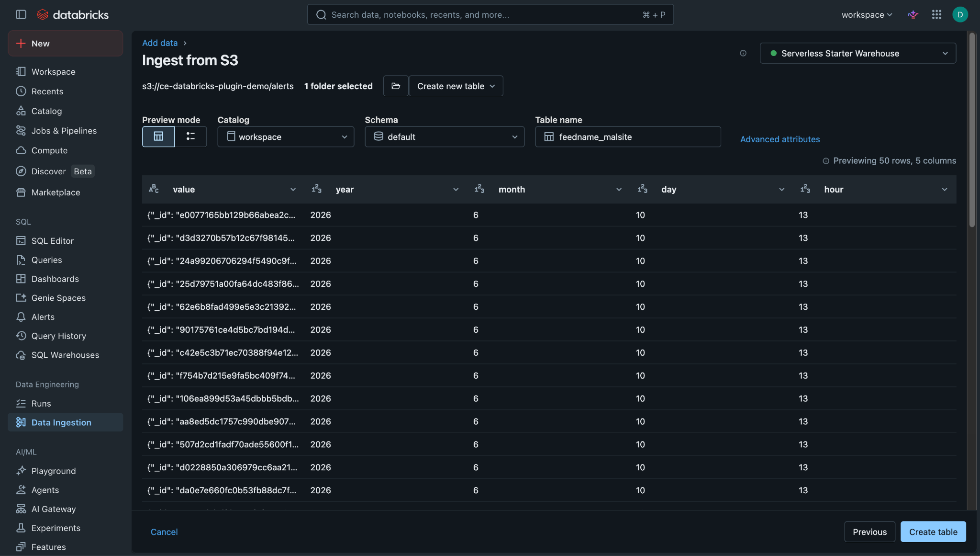Viewport: 980px width, 556px height.
Task: Expand the year column options chevron
Action: click(456, 190)
